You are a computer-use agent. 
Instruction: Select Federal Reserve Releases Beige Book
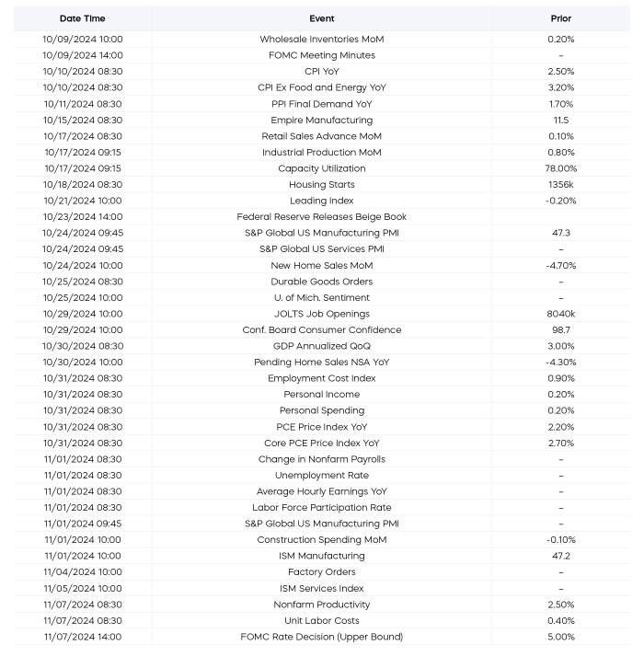pyautogui.click(x=322, y=217)
